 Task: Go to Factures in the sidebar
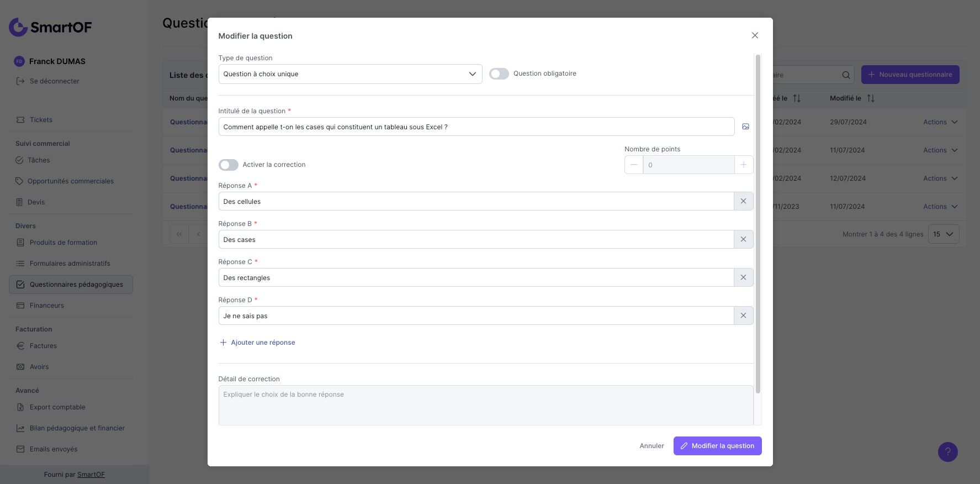(x=43, y=346)
